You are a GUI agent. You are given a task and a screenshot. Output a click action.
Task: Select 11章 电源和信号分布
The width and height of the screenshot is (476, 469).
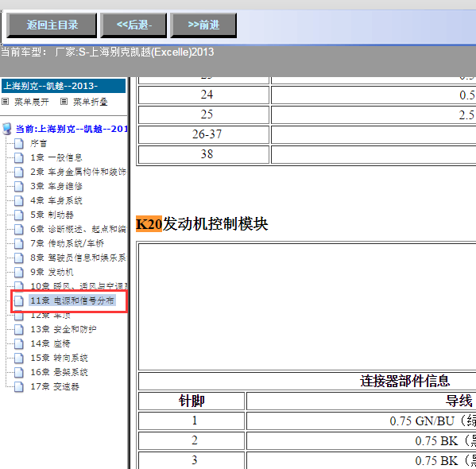tap(72, 300)
